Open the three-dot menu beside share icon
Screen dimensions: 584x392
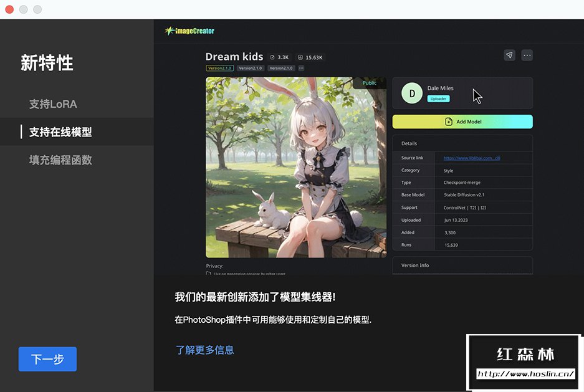[527, 55]
